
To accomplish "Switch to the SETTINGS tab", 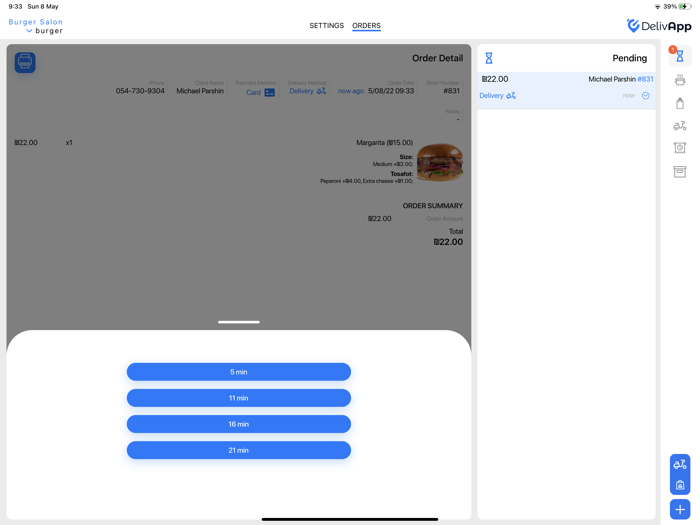I will point(326,25).
